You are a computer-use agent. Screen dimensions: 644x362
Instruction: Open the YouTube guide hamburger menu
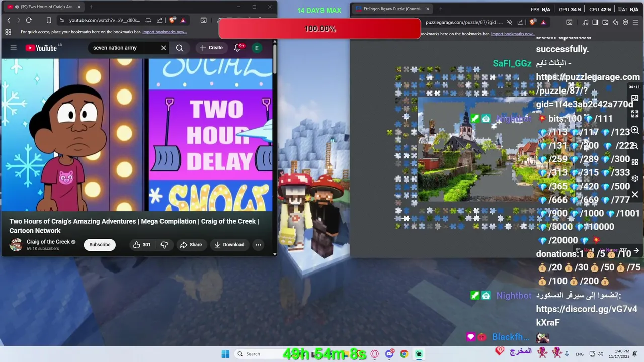(14, 48)
